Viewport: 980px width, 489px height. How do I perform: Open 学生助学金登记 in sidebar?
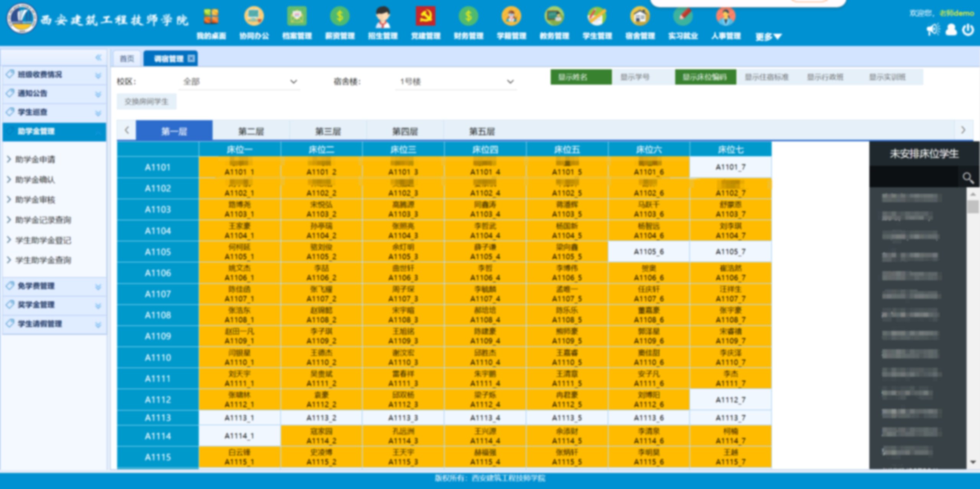pos(43,240)
